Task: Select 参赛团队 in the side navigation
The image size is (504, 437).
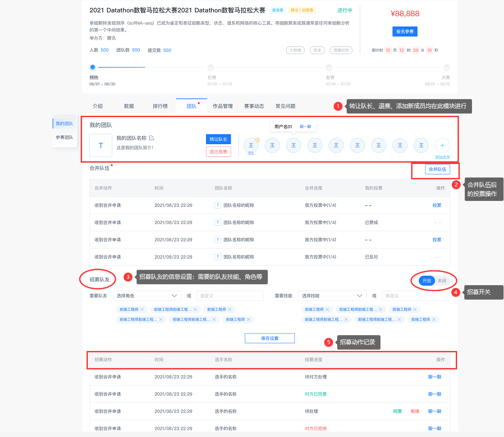Action: tap(64, 137)
